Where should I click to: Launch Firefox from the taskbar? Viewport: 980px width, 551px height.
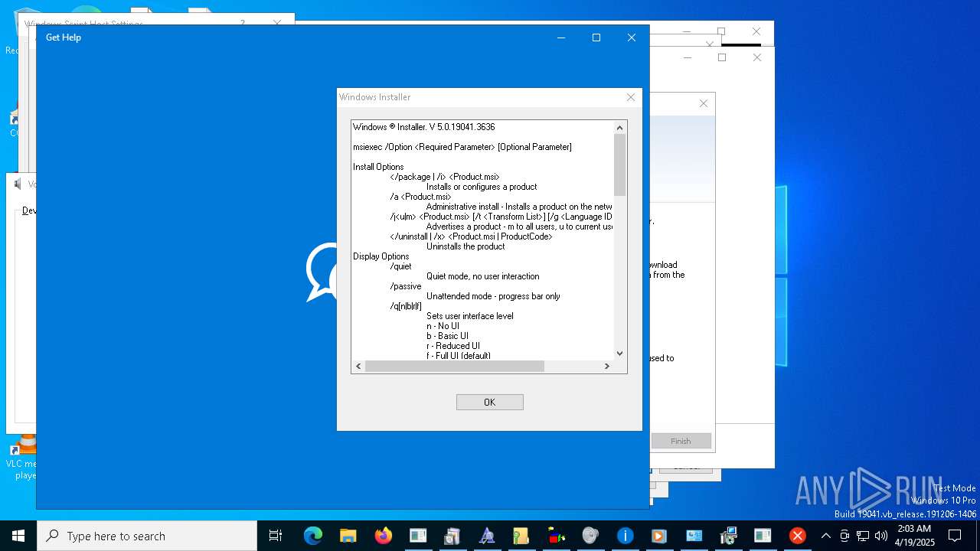383,536
